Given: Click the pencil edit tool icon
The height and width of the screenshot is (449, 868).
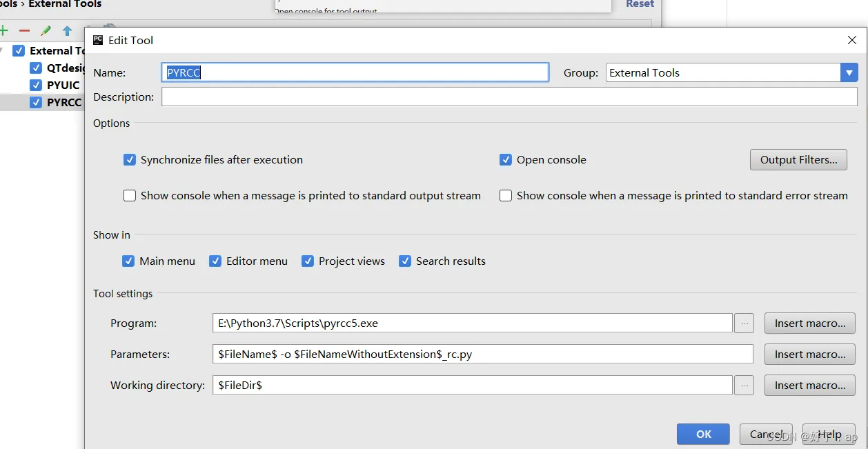Looking at the screenshot, I should tap(46, 31).
